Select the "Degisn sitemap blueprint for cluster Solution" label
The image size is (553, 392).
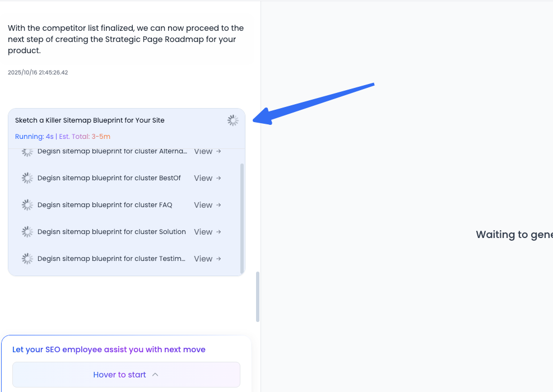[111, 232]
